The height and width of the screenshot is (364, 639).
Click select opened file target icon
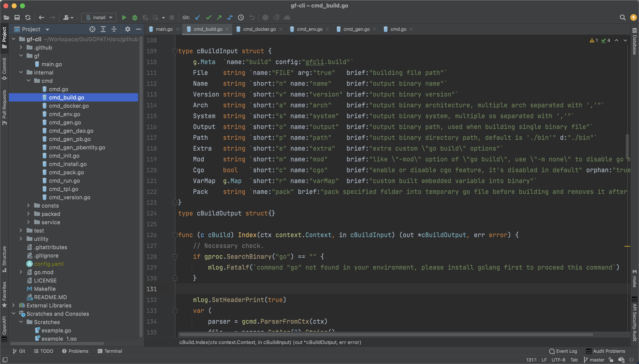pyautogui.click(x=92, y=29)
